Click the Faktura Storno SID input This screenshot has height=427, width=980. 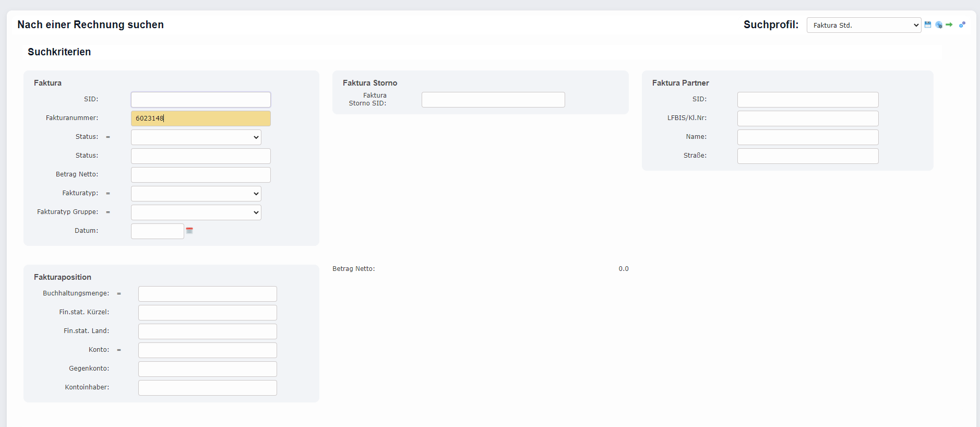click(493, 100)
